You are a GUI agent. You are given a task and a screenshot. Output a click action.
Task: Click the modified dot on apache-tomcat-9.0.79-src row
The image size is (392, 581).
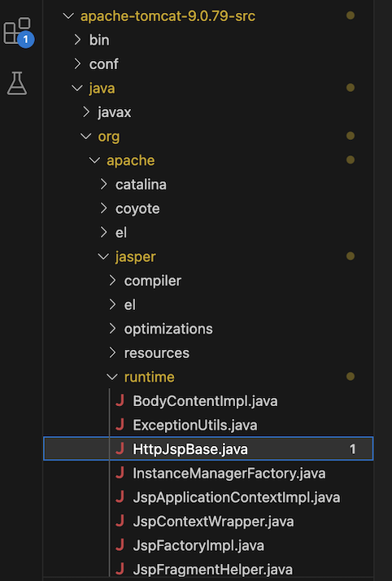click(x=351, y=15)
